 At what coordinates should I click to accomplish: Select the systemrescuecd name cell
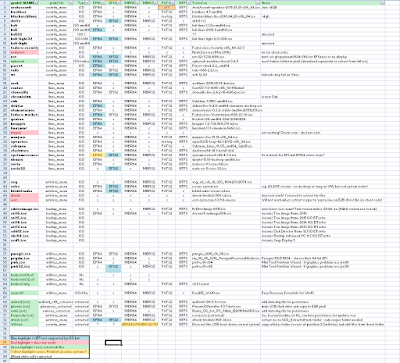pos(24,155)
